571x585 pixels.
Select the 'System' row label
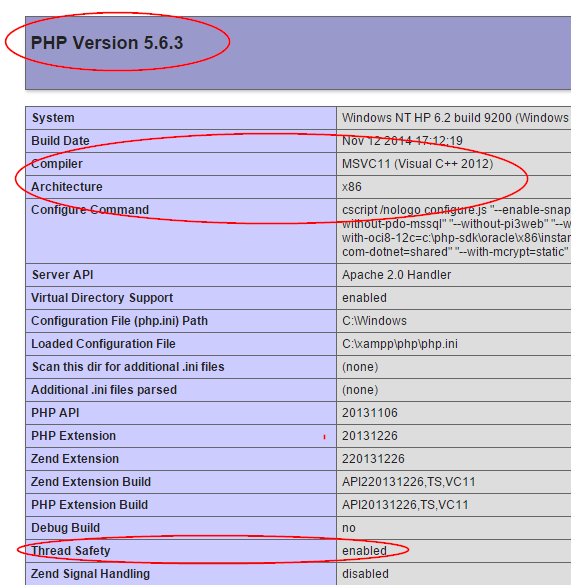53,118
